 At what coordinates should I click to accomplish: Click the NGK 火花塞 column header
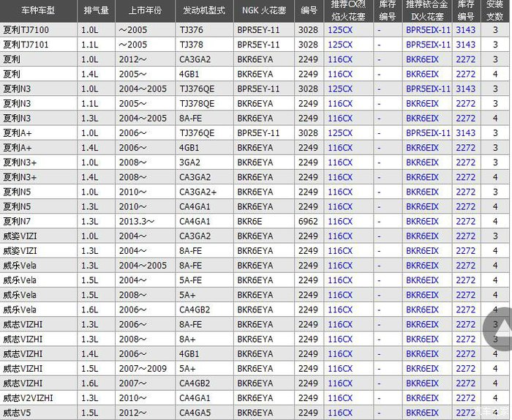point(264,11)
